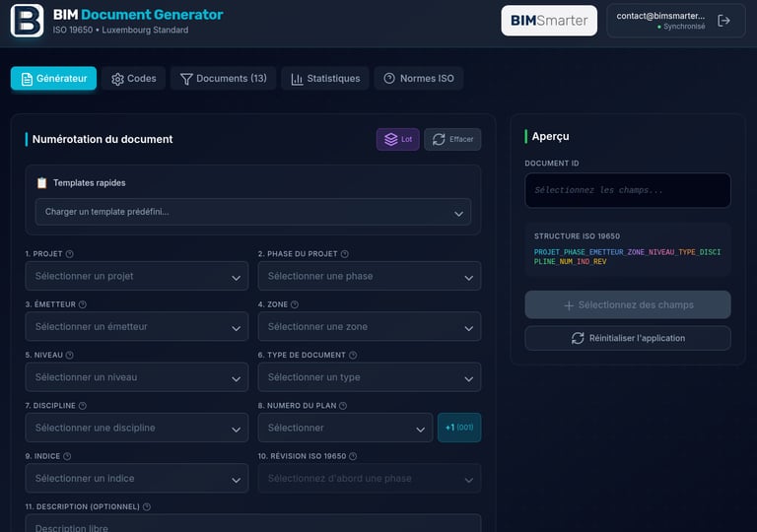Click help icon next to 1. PROJET
The image size is (757, 532).
(x=70, y=254)
